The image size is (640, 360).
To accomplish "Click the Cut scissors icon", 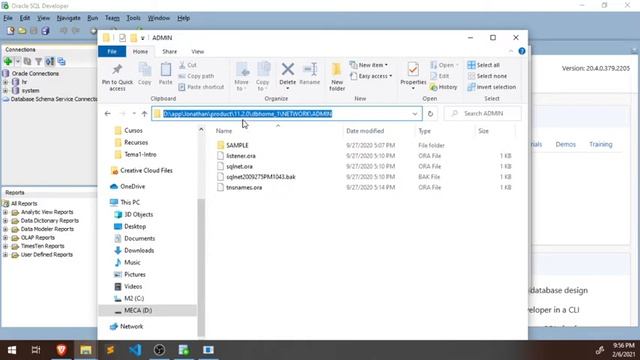I will point(182,65).
